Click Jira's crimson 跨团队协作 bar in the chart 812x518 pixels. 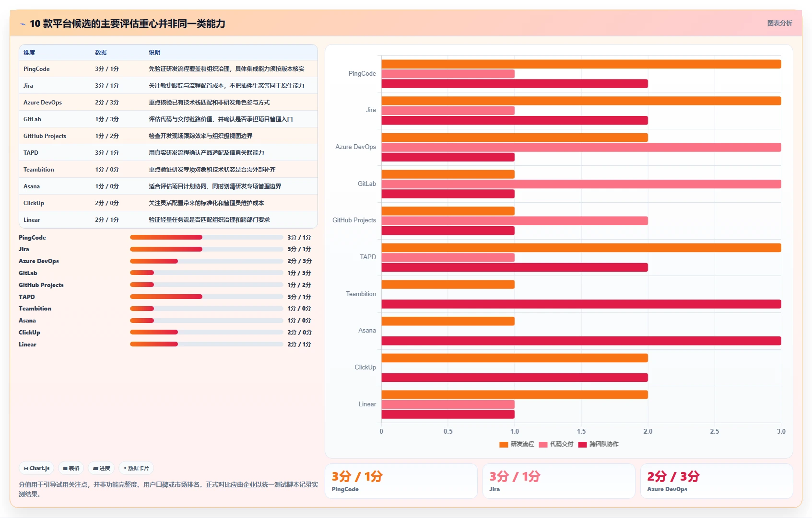point(515,121)
